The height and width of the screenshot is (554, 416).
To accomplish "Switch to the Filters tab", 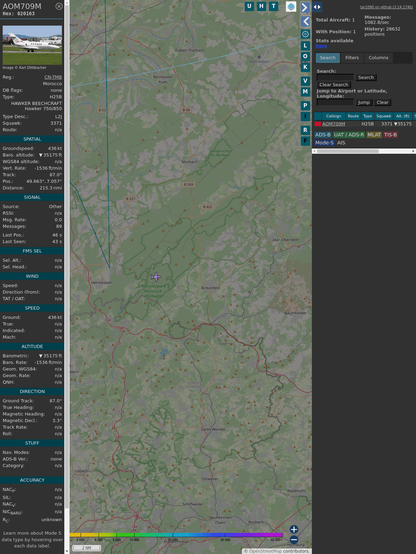I will click(x=352, y=58).
